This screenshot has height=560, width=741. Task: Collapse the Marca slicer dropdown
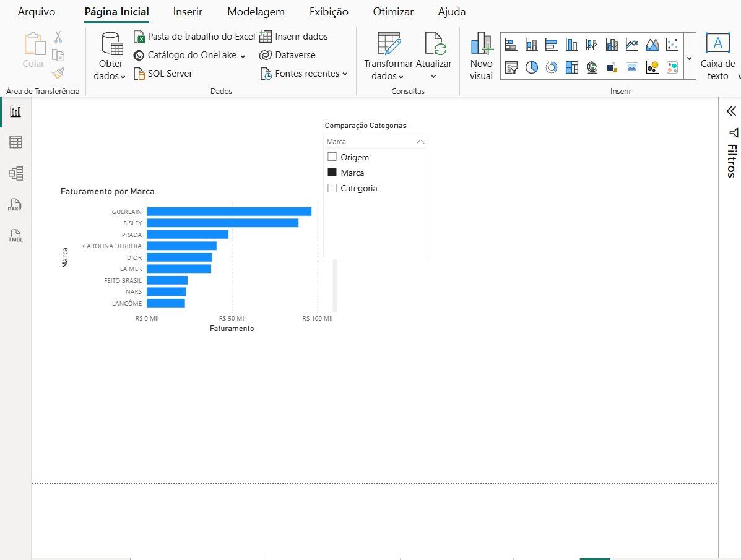(420, 142)
